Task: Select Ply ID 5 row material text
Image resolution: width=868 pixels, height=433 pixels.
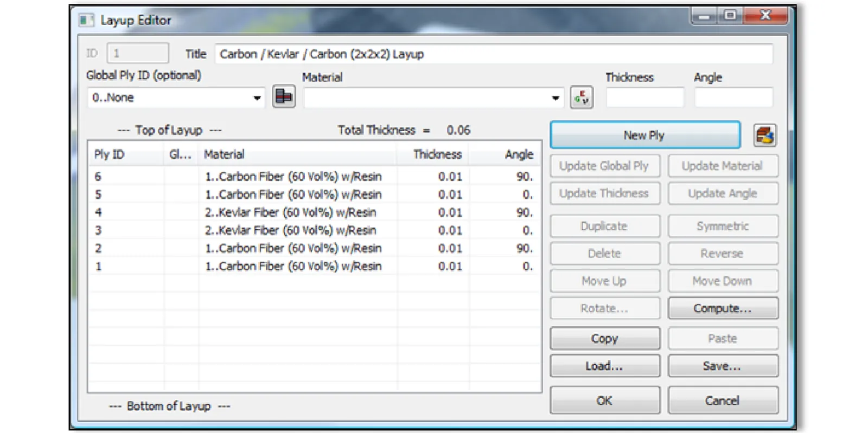Action: coord(293,195)
